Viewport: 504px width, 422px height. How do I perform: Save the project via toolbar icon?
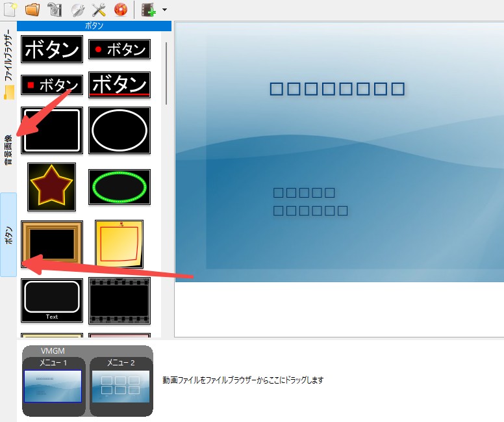point(55,9)
